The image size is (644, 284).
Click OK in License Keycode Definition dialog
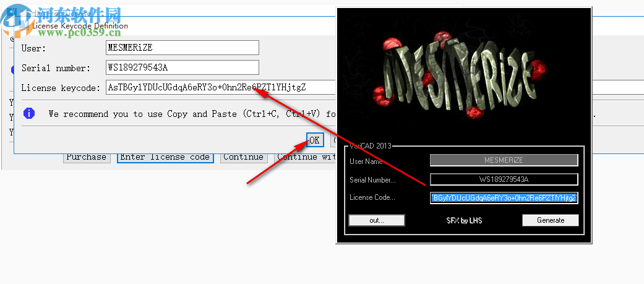[315, 140]
